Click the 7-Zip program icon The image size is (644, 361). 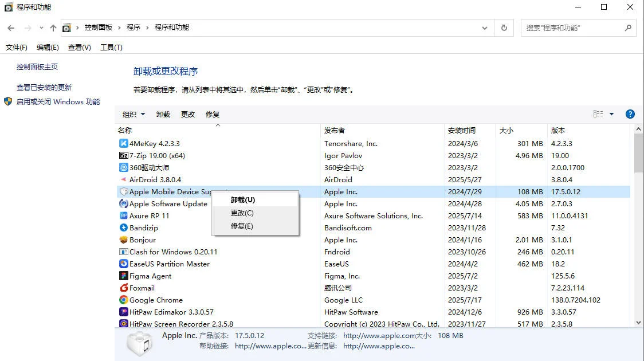tap(123, 155)
